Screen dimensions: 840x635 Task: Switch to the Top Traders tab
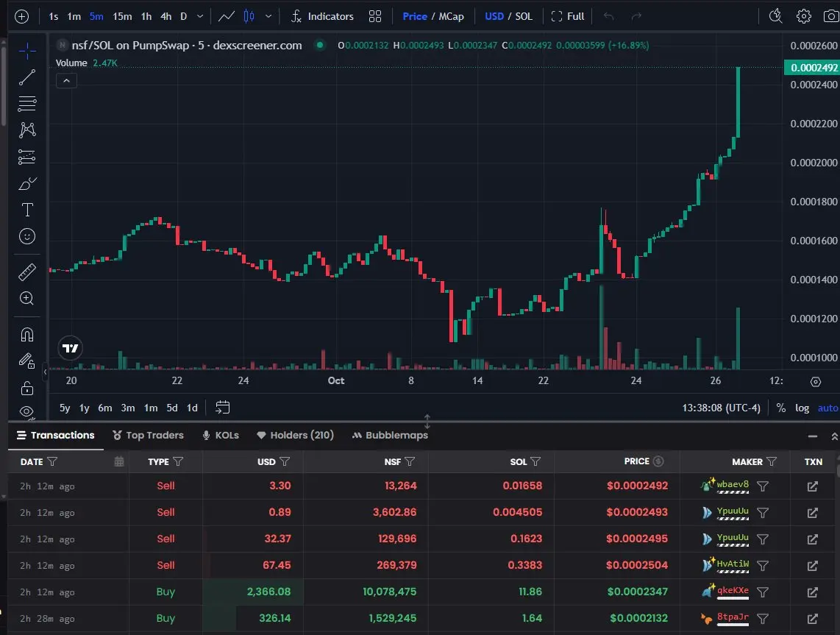[148, 436]
